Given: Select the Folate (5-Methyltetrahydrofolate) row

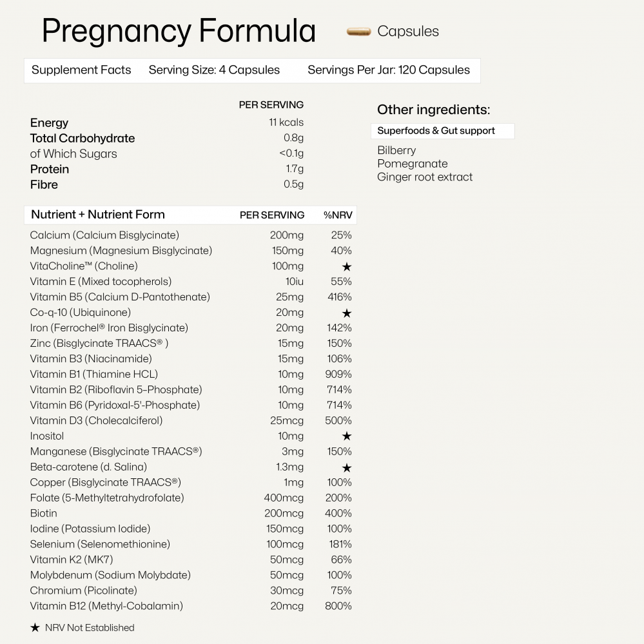Looking at the screenshot, I should click(191, 498).
